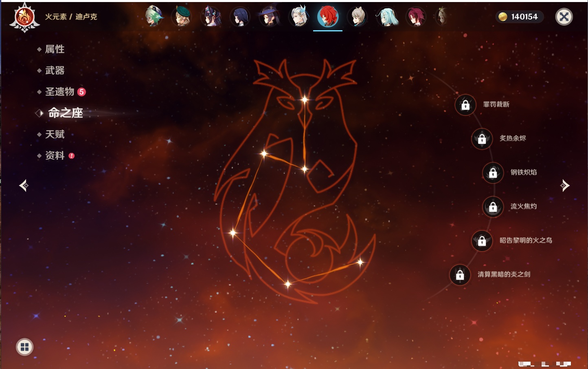Click the red 5 badge on 圣遗物
The width and height of the screenshot is (588, 369).
pyautogui.click(x=81, y=92)
